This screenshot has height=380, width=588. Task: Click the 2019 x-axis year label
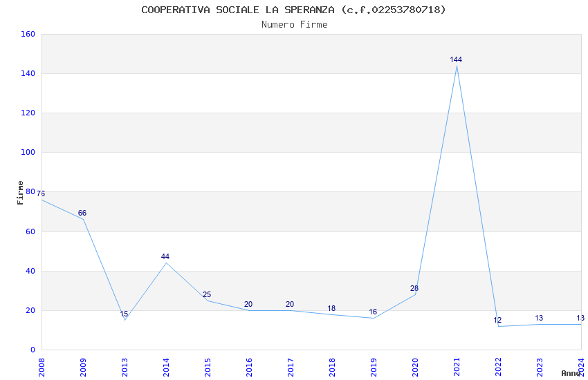tap(374, 367)
